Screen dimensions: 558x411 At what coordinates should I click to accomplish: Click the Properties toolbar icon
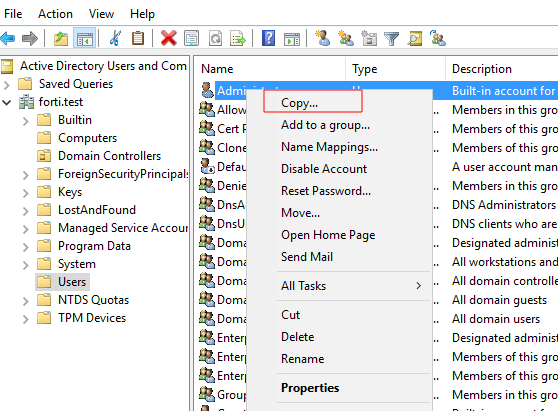click(x=191, y=38)
